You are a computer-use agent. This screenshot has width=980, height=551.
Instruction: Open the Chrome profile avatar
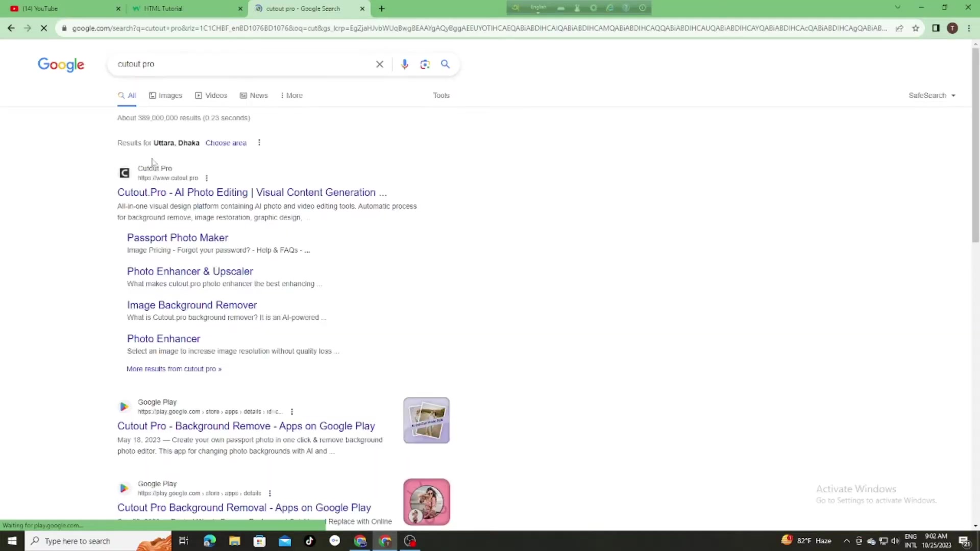tap(952, 28)
